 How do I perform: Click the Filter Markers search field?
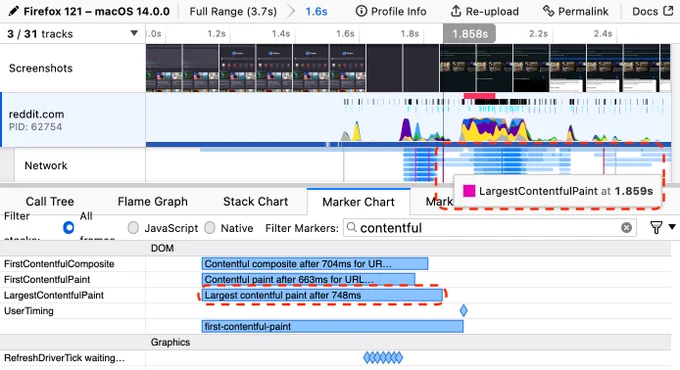click(x=490, y=228)
